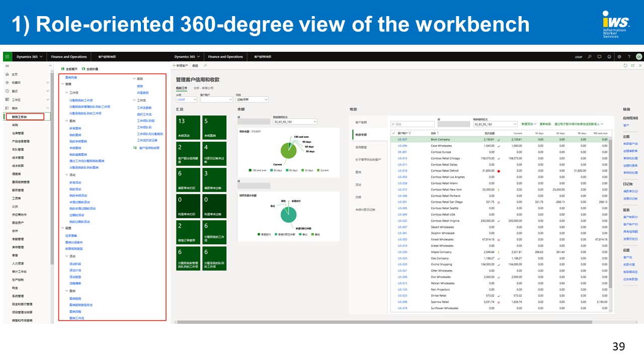
Task: Collapse the 工作流 tree group
Action: (x=134, y=101)
